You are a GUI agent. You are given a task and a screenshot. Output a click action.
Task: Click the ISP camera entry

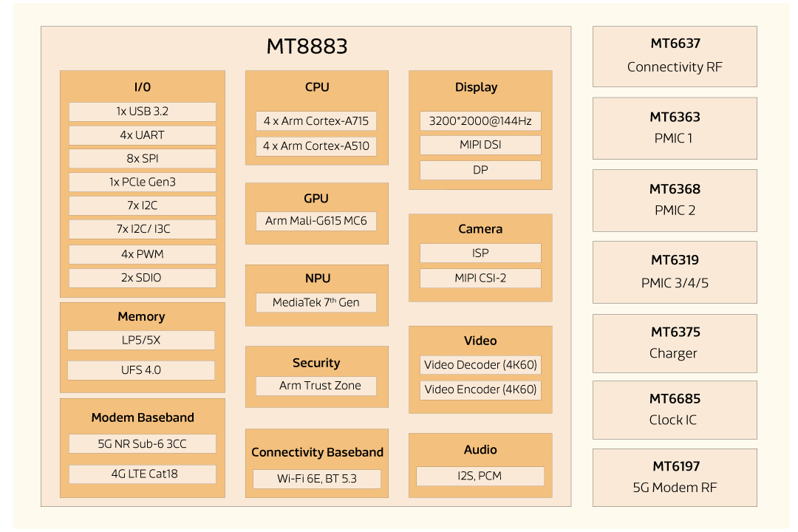[x=480, y=253]
